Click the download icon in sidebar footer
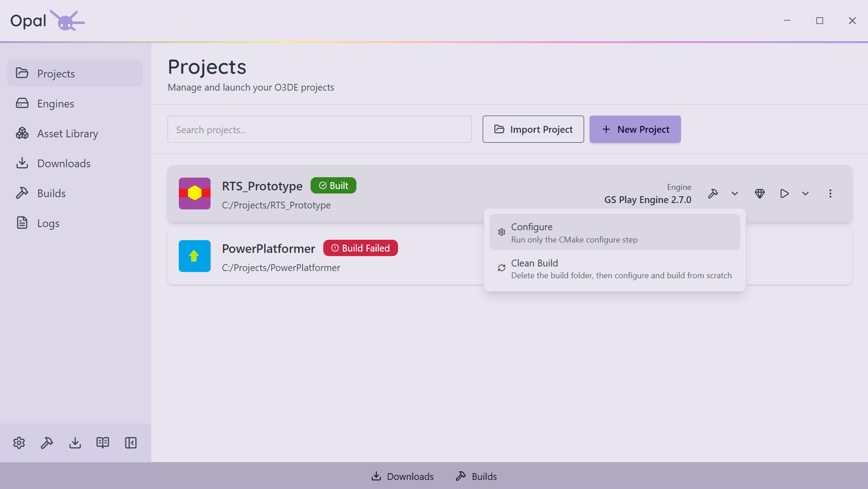The image size is (868, 489). (75, 443)
